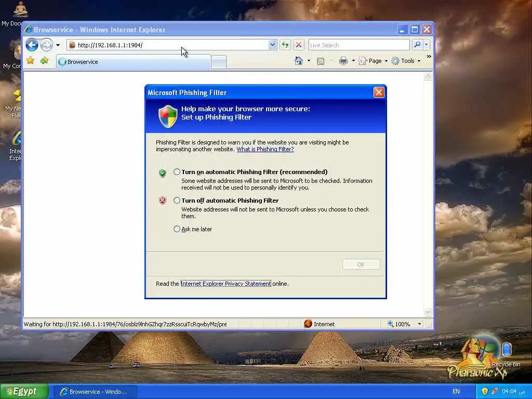The image size is (532, 399).
Task: Open the recent pages dropdown arrow
Action: 58,45
